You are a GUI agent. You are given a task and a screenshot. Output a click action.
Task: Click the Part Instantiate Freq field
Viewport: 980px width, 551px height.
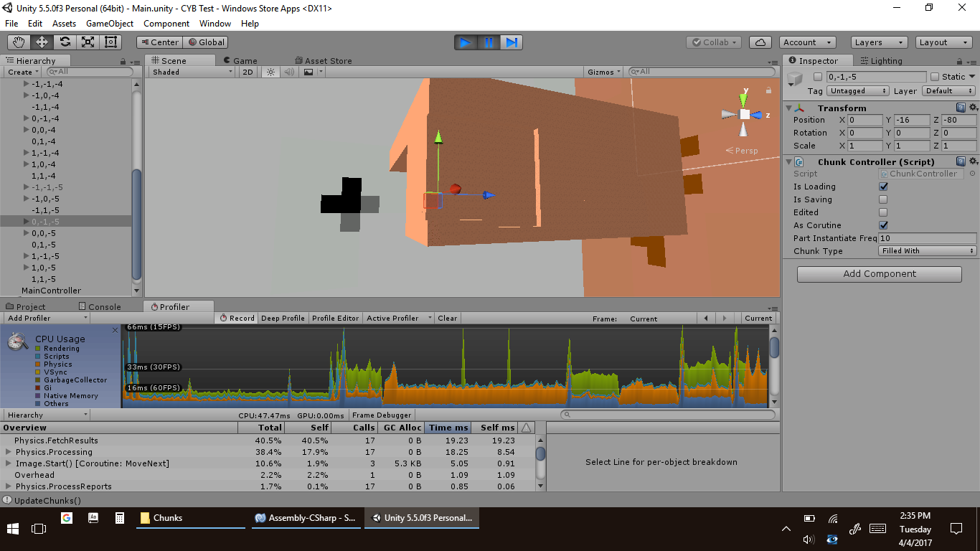click(927, 238)
